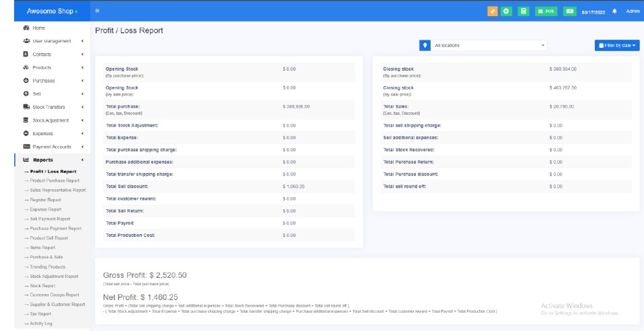Click the Products sidebar icon
Viewport: 644px width, 331px height.
pos(26,67)
